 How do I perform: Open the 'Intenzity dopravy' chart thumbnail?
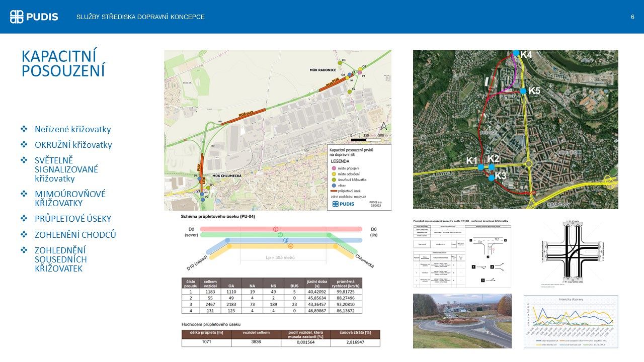571,321
